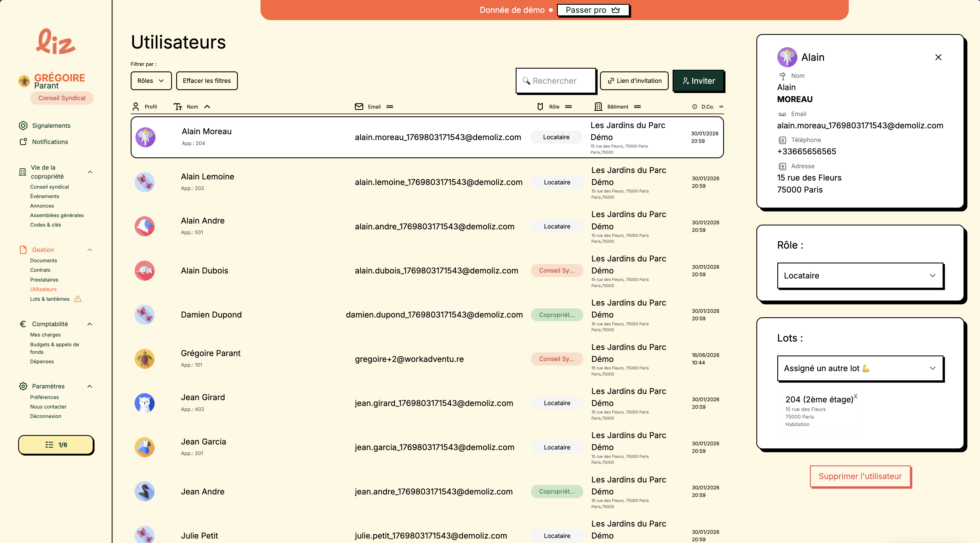Collapse the Paramètres section chevron
980x543 pixels.
(90, 386)
